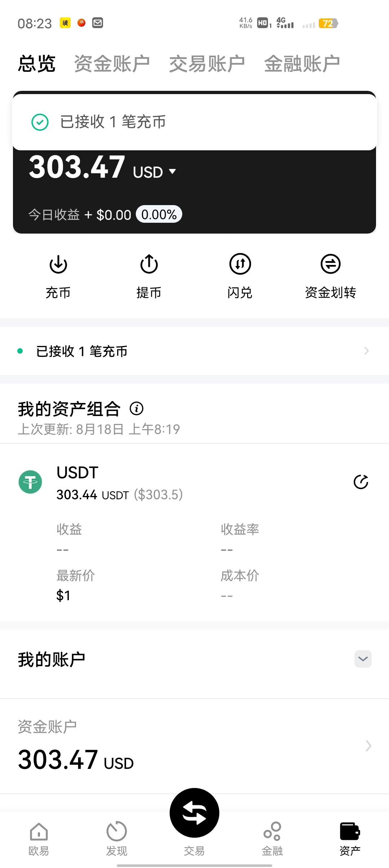Tap the 已接收 1 笔充币 popup notification
This screenshot has width=389, height=868.
coord(194,122)
